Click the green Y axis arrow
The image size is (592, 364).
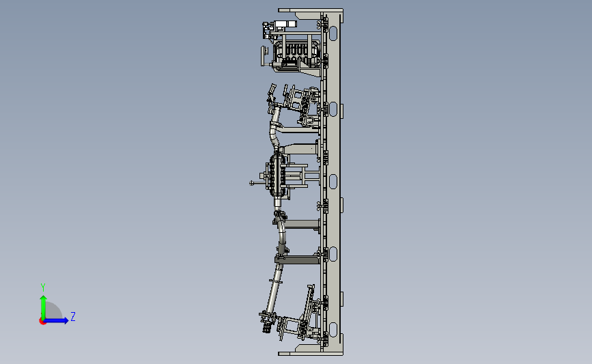coord(43,307)
